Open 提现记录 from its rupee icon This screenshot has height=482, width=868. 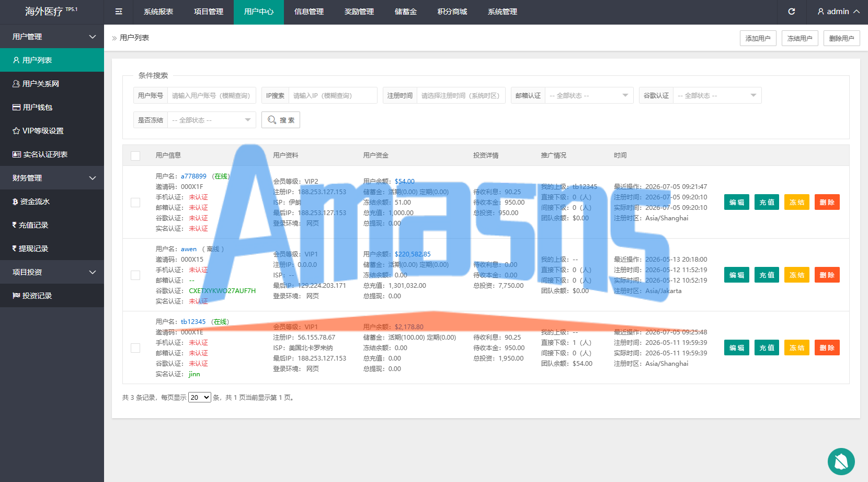point(15,249)
